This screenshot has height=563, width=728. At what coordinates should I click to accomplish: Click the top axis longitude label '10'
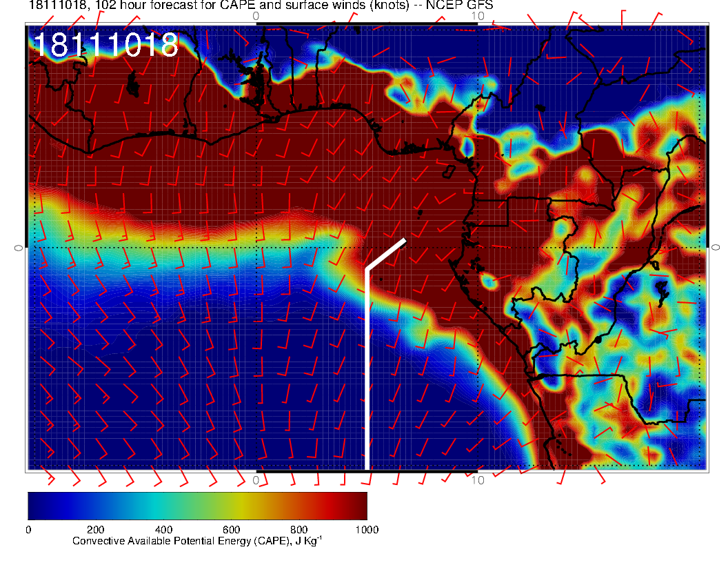(x=478, y=16)
